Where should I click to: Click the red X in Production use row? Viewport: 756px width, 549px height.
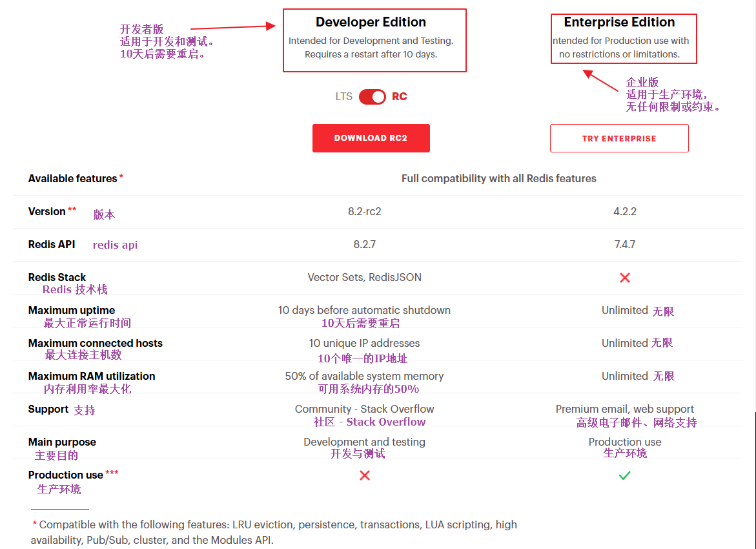365,475
